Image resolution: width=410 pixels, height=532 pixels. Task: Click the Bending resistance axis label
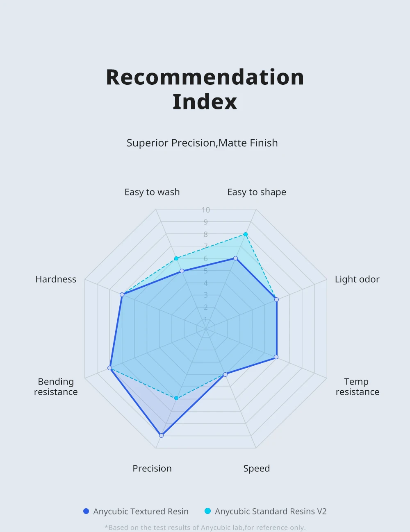[x=56, y=387]
